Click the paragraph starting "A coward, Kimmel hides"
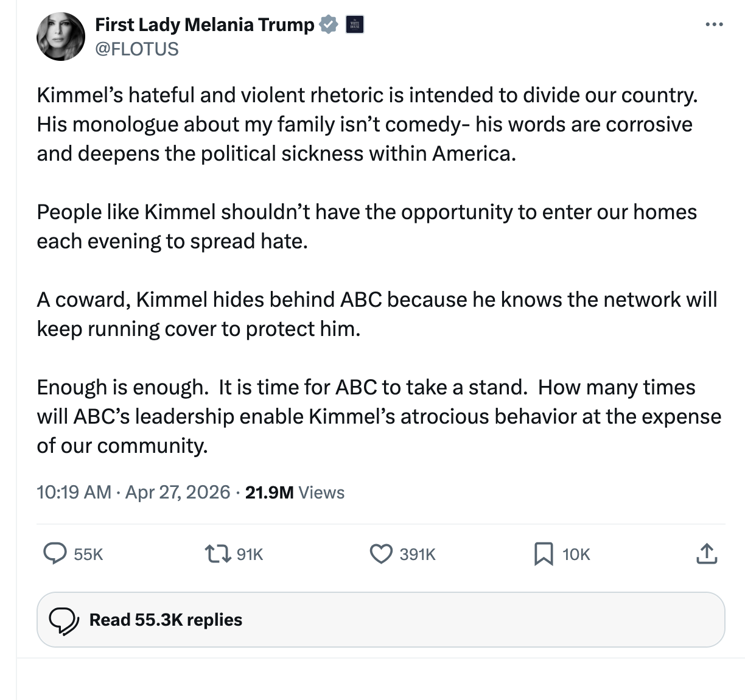The width and height of the screenshot is (745, 700). 377,314
